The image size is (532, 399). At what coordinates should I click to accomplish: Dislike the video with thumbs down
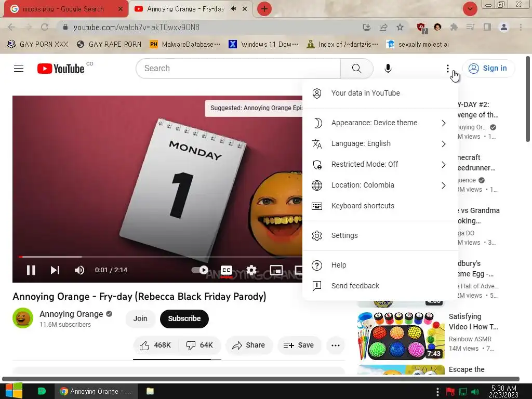[x=200, y=345]
